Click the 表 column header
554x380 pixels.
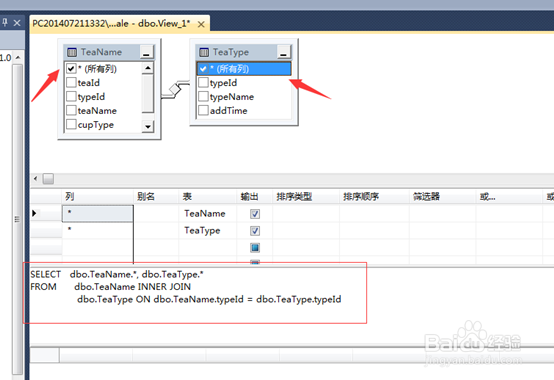[x=207, y=196]
